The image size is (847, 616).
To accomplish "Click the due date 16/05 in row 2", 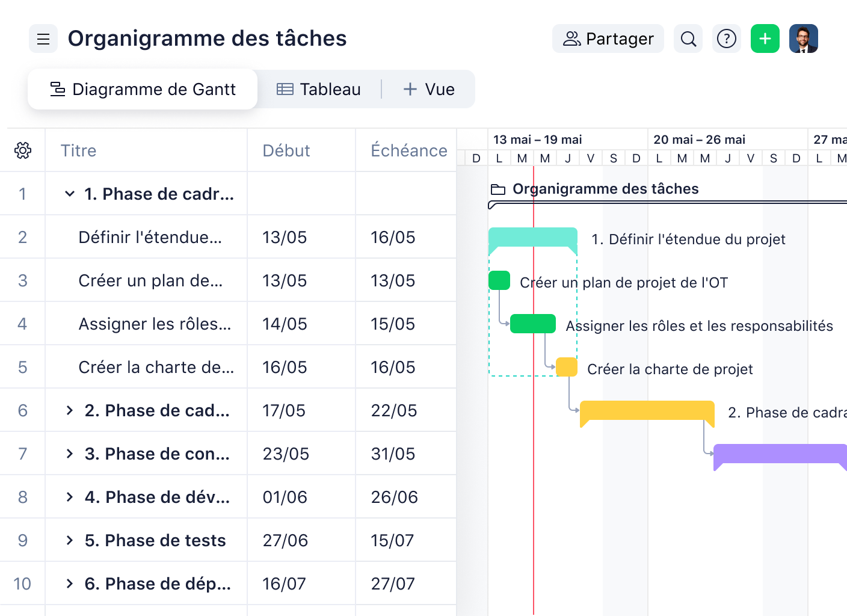I will coord(393,238).
